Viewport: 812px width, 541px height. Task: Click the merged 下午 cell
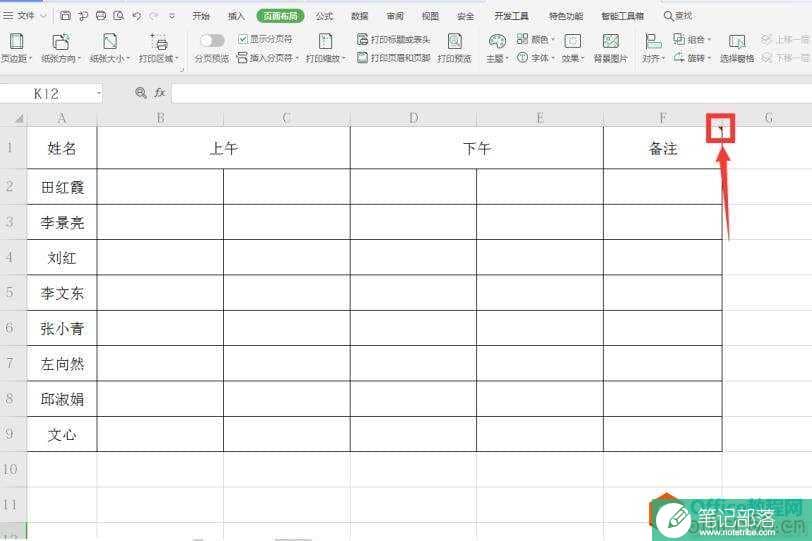(x=477, y=148)
